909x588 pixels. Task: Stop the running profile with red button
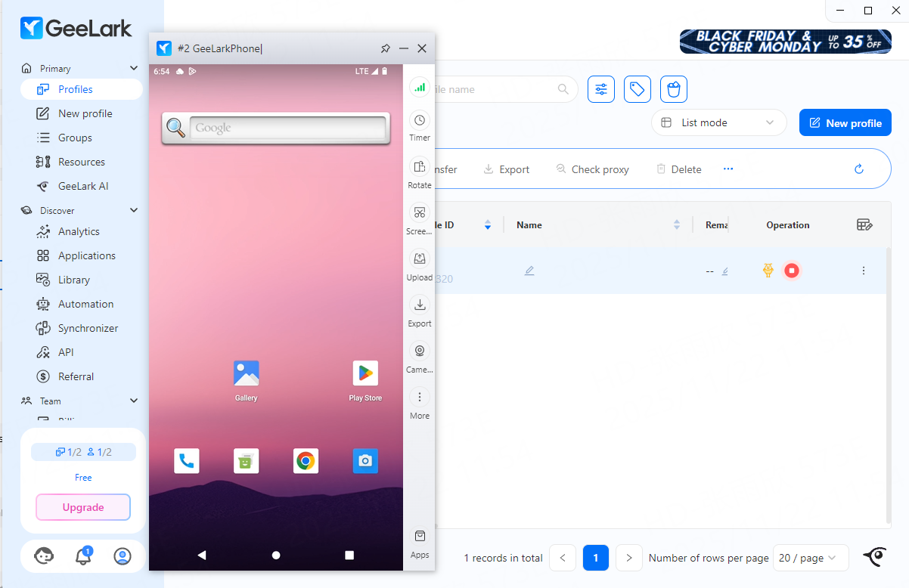point(791,271)
